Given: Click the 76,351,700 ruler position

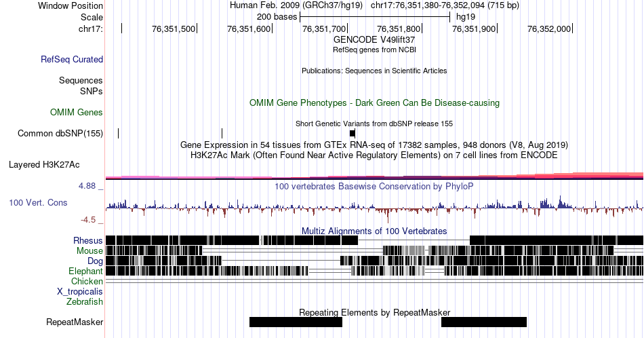Looking at the screenshot, I should click(x=324, y=29).
